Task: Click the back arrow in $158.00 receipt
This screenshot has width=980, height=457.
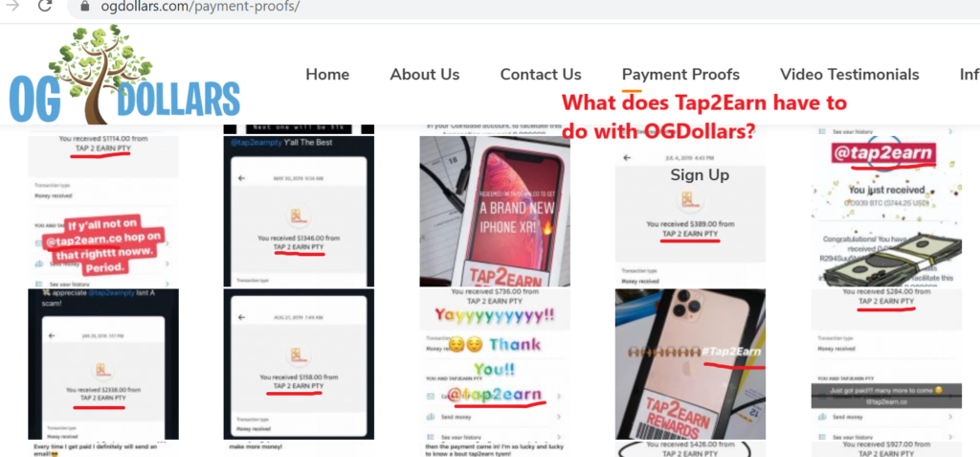Action: (x=242, y=319)
